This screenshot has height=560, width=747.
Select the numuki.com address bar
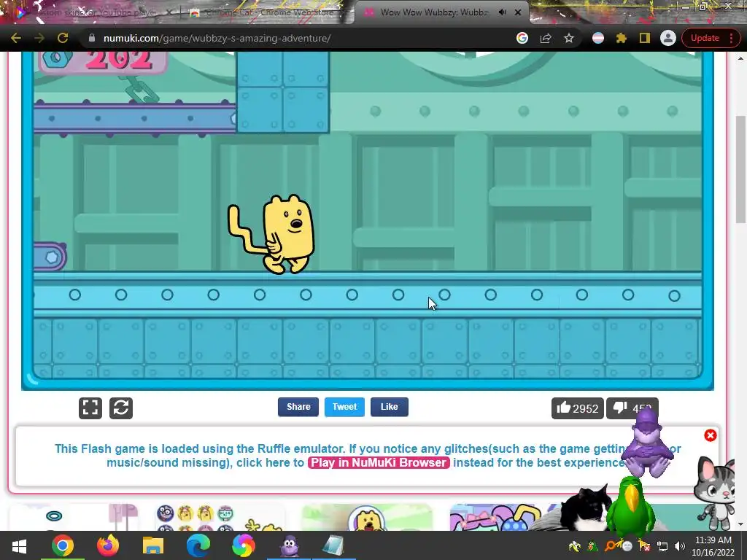(x=305, y=38)
